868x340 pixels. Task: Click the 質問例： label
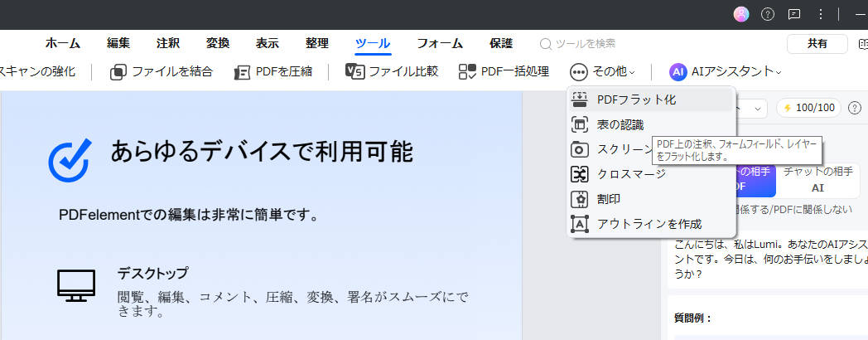click(x=692, y=318)
